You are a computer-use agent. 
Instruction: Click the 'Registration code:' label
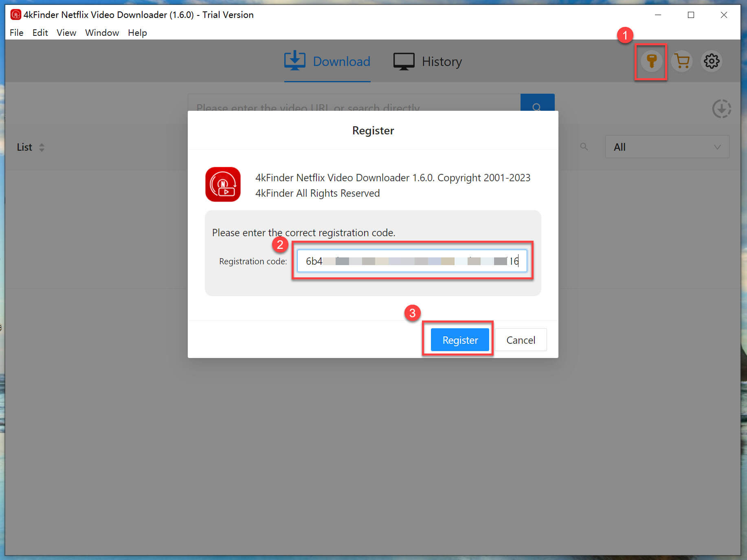pos(253,261)
